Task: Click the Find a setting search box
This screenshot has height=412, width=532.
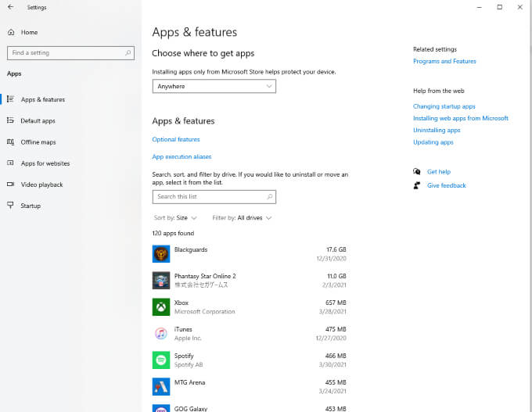Action: 70,53
